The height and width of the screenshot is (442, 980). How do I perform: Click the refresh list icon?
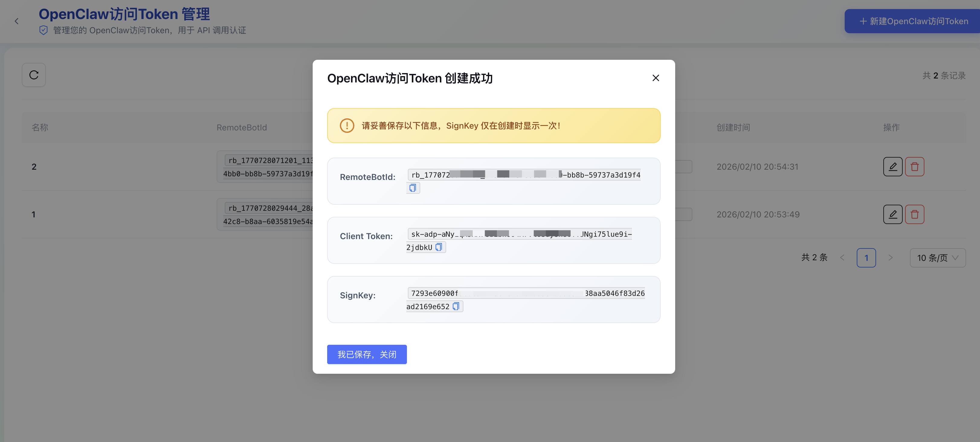(34, 75)
